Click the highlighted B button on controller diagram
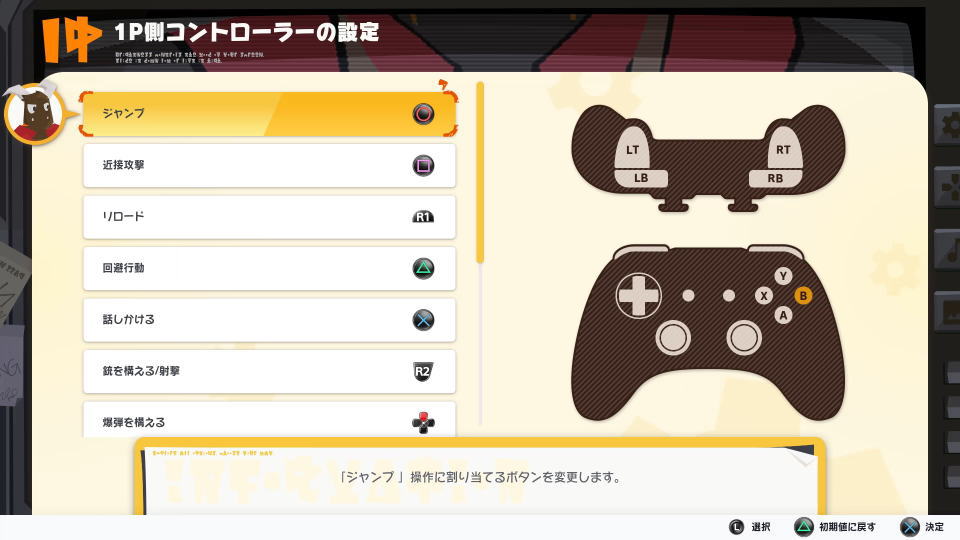The height and width of the screenshot is (540, 960). (803, 296)
